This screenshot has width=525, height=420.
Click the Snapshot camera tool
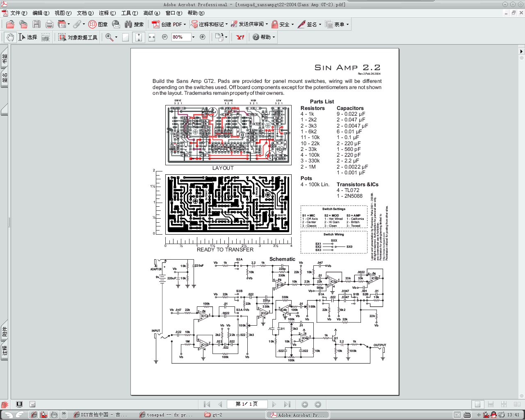point(46,37)
